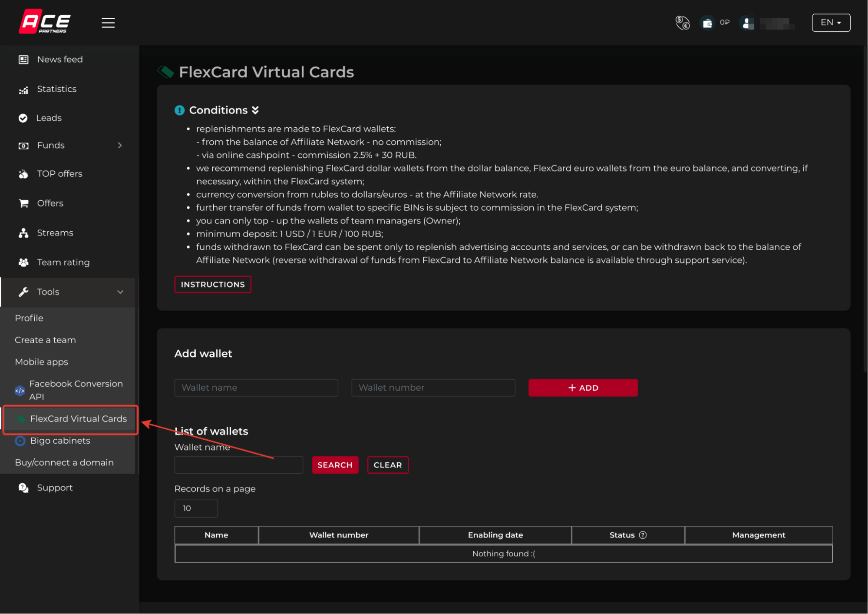Click the Status column help question icon
Viewport: 868px width, 614px height.
coord(643,535)
